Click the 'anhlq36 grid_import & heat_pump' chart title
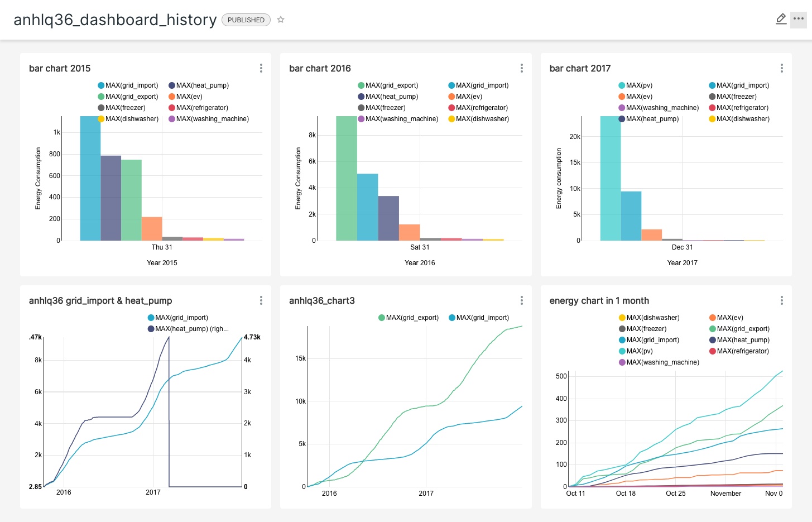This screenshot has height=522, width=812. click(x=100, y=300)
